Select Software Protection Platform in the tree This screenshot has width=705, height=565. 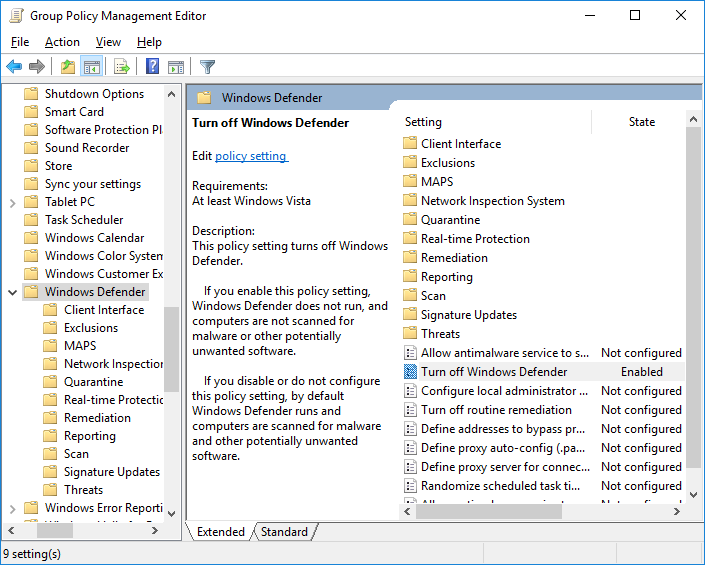point(103,129)
